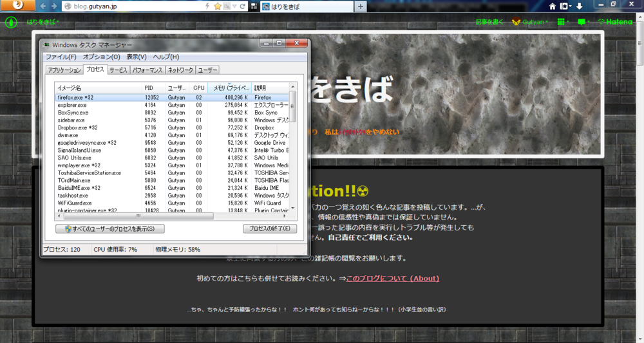Select the ToshibaServiceStation.exe process row
The image size is (644, 343).
(x=172, y=172)
